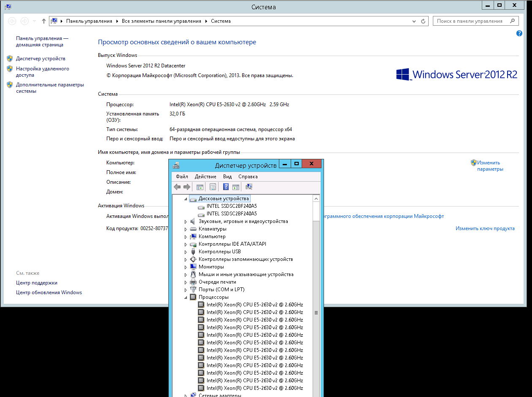
Task: Open the Файл menu in Device Manager
Action: [182, 177]
